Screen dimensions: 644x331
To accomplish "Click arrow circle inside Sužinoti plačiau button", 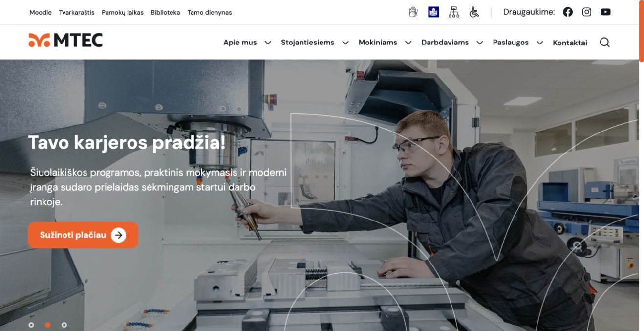I will click(118, 235).
